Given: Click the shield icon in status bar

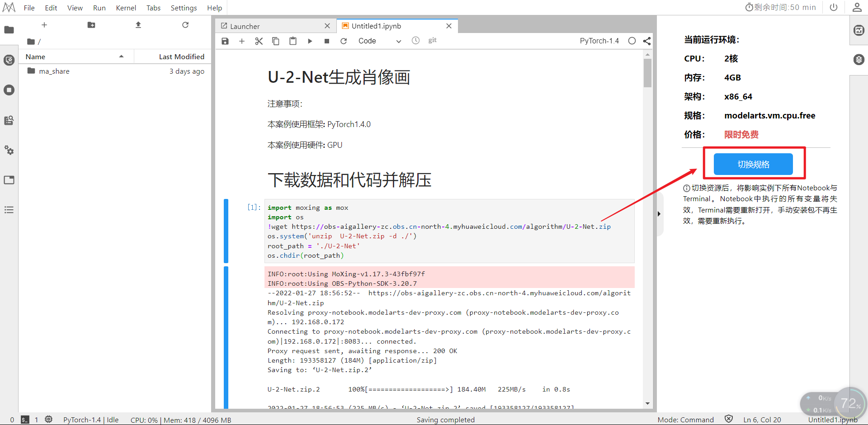Looking at the screenshot, I should point(729,419).
